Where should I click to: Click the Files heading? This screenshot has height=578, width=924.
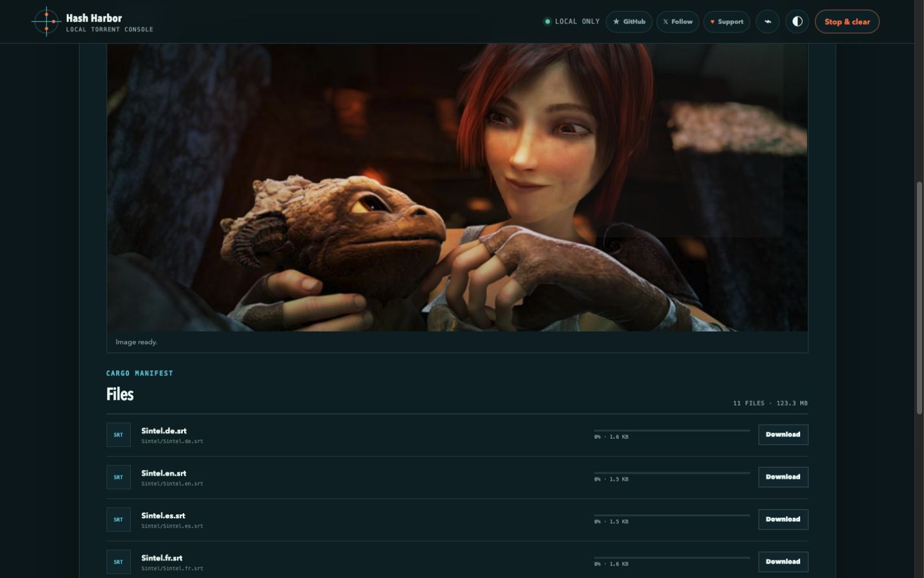120,394
